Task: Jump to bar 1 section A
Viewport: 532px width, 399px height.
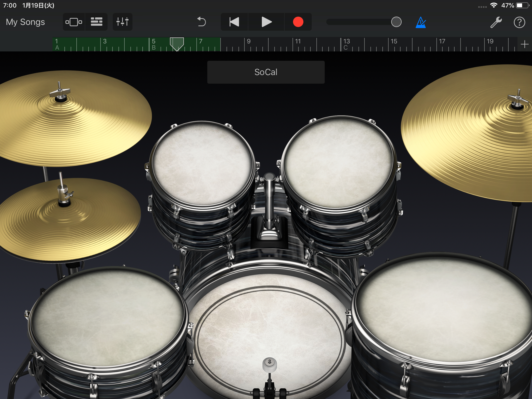Action: click(57, 44)
